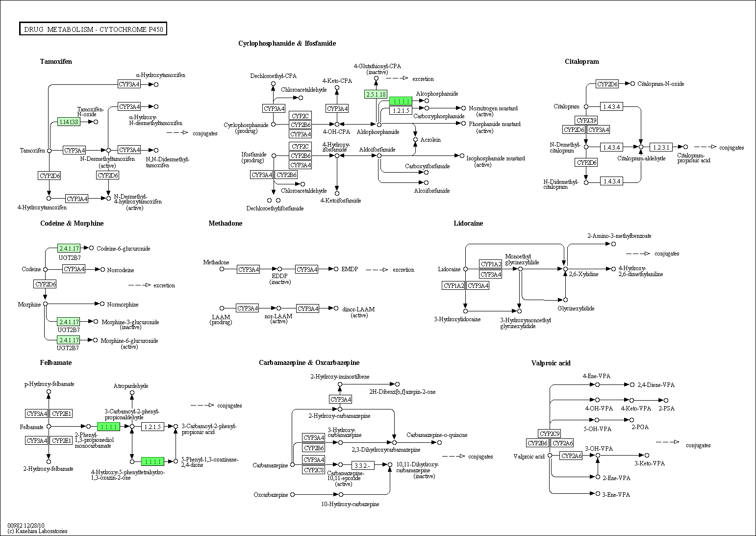Open the 3.3.2.- enzyme box
Image resolution: width=756 pixels, height=536 pixels.
click(363, 465)
